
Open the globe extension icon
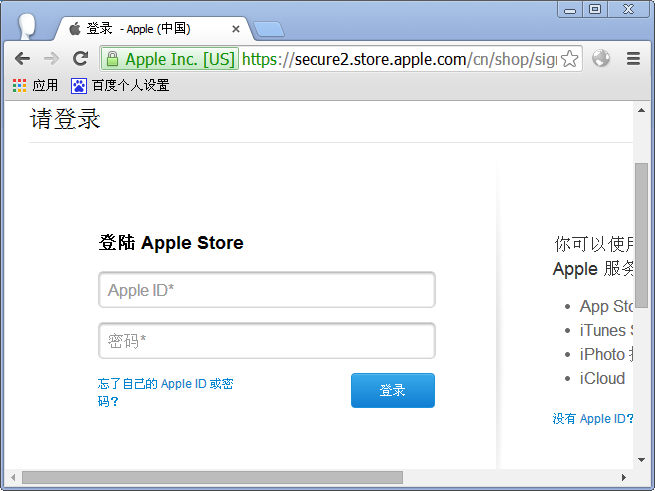click(601, 59)
